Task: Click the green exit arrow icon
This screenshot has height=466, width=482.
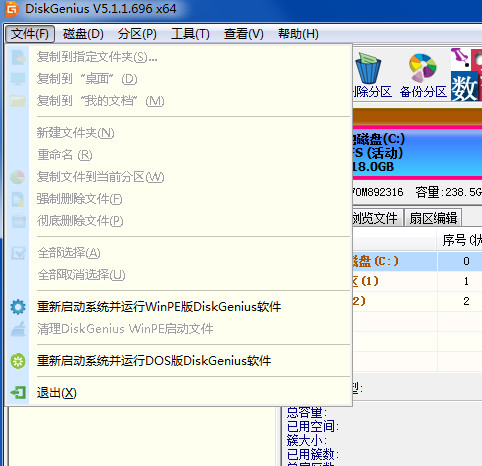Action: [18, 393]
